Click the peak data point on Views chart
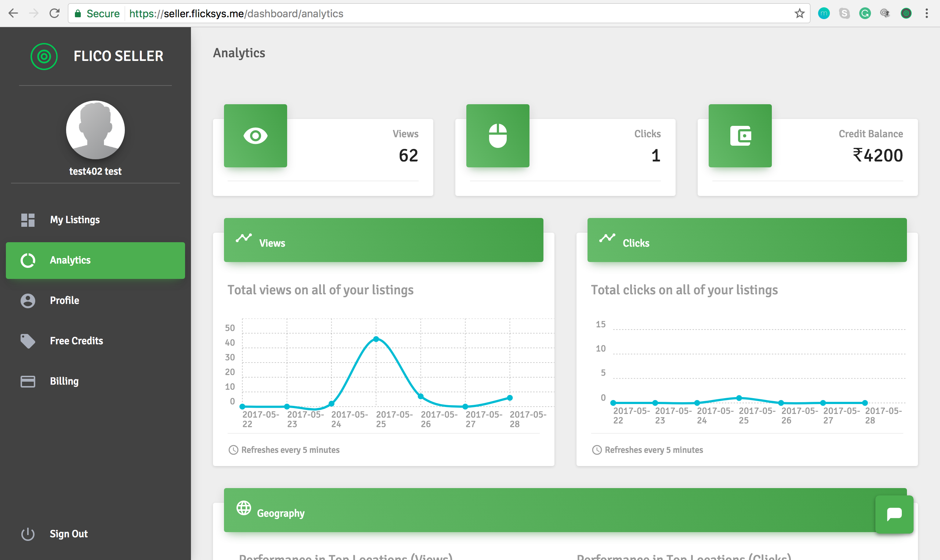Viewport: 940px width, 560px height. click(x=376, y=339)
